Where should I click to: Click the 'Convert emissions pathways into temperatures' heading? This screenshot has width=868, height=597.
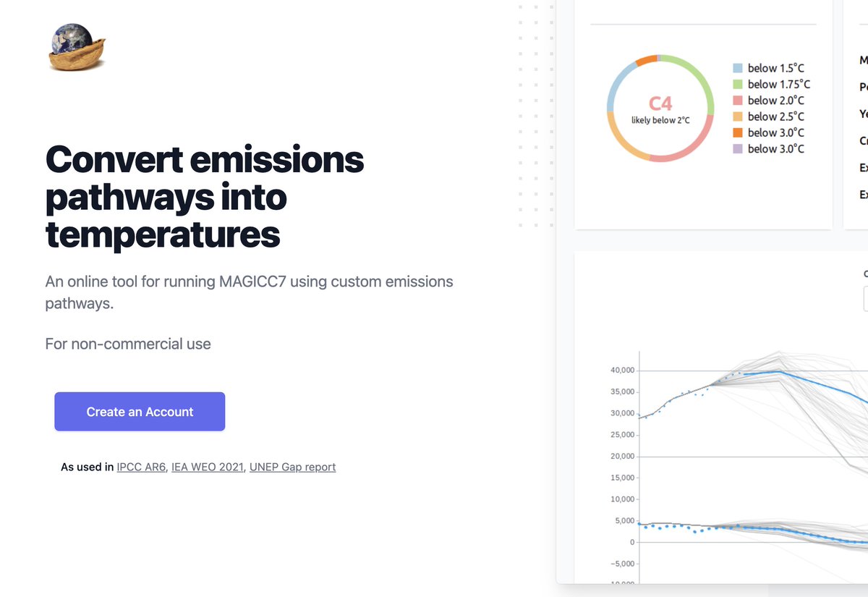coord(205,197)
